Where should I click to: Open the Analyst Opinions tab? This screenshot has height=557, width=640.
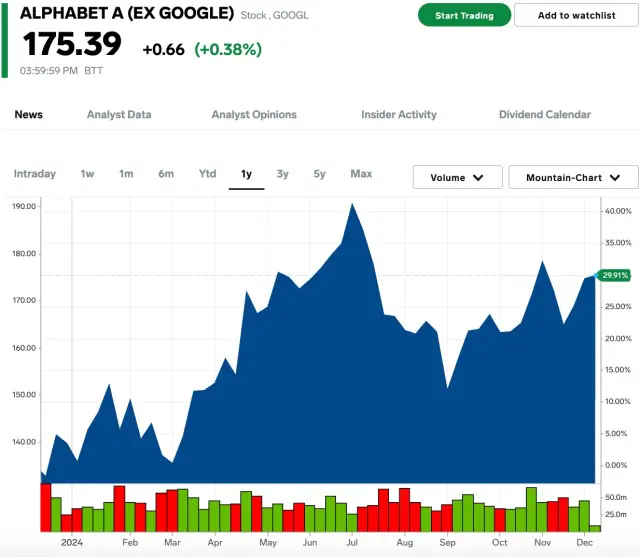click(x=254, y=115)
